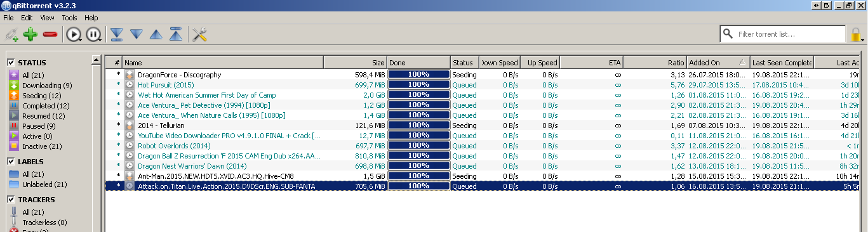Screen dimensions: 868x232
Task: Select All (21) under LABELS
Action: (26, 174)
